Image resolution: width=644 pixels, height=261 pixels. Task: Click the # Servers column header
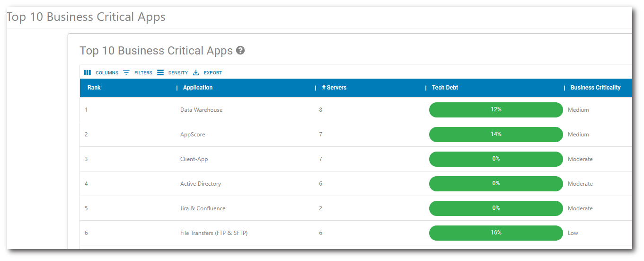[334, 88]
